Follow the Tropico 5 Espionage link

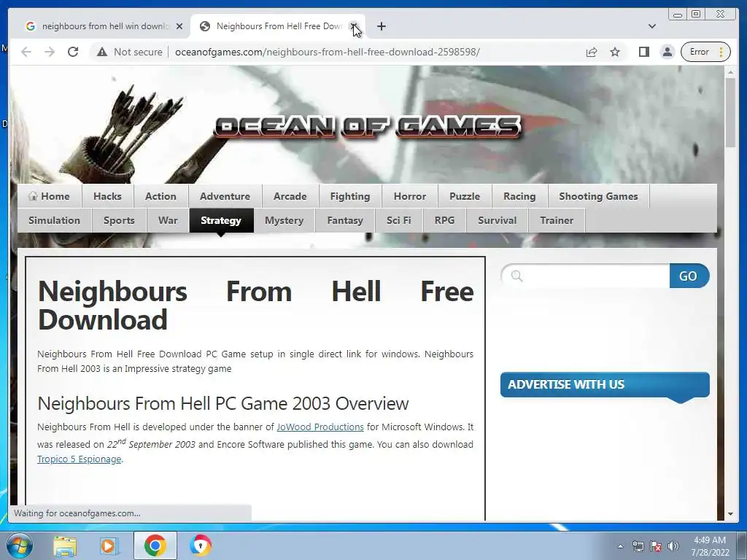click(x=79, y=459)
